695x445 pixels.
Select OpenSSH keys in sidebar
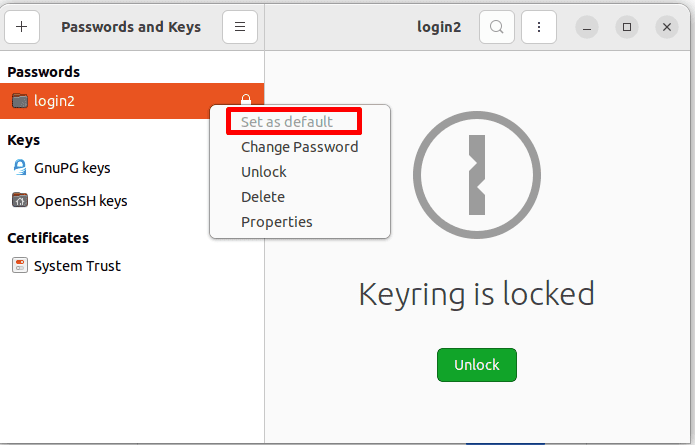coord(80,200)
